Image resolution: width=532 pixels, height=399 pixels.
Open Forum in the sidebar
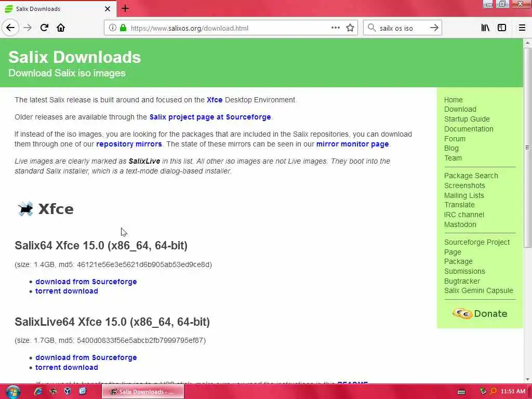[455, 139]
